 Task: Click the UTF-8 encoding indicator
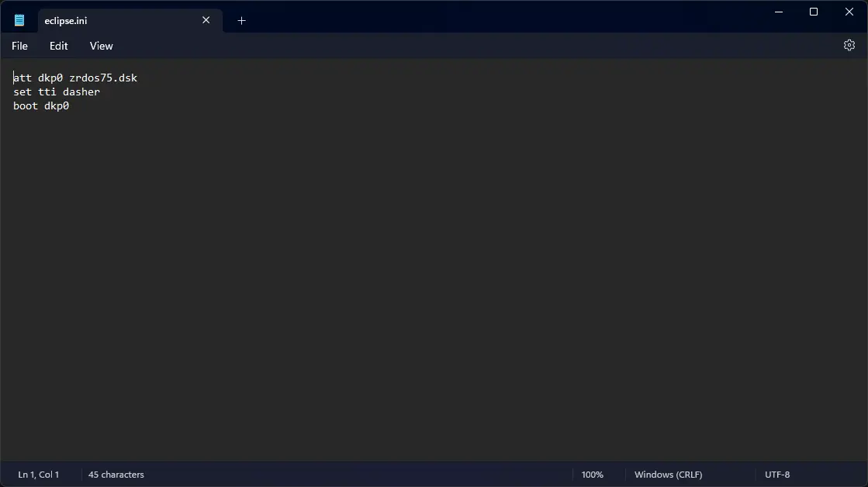777,475
